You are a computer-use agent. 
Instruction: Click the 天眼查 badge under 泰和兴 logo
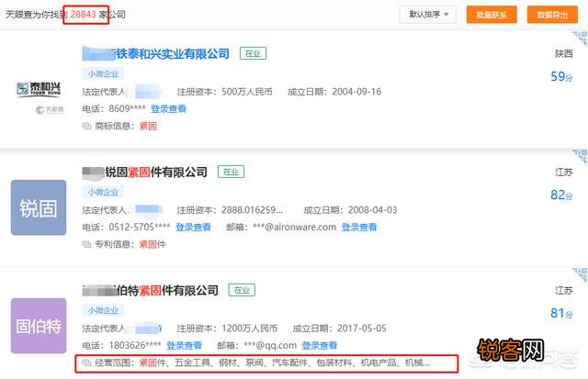point(50,110)
